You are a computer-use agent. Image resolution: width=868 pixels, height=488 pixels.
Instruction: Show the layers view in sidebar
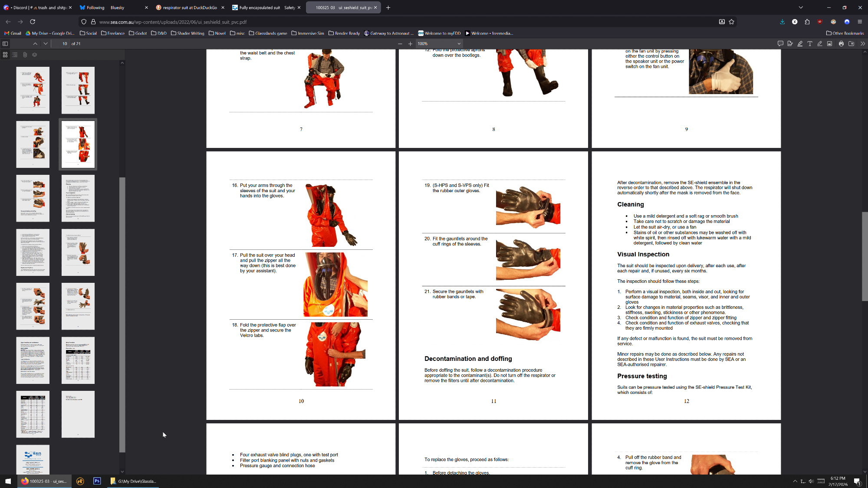tap(35, 55)
